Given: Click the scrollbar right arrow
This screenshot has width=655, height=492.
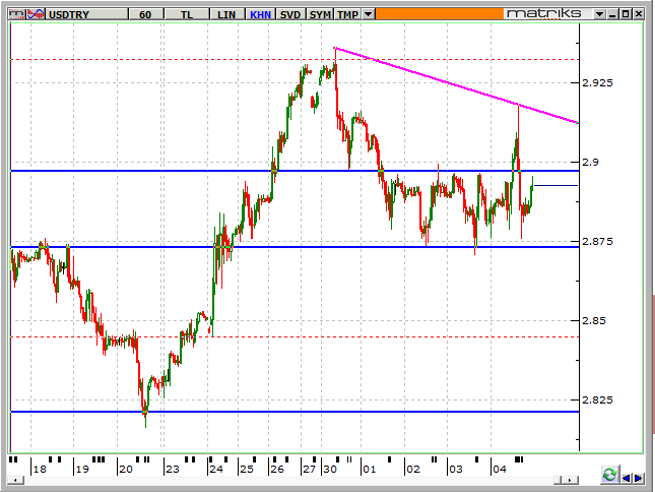Looking at the screenshot, I should (571, 480).
